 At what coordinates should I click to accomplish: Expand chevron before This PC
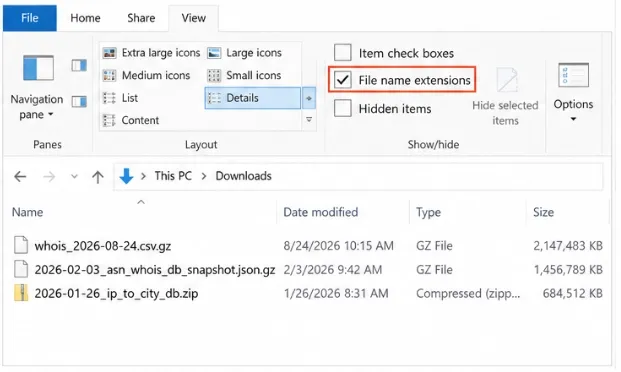143,176
